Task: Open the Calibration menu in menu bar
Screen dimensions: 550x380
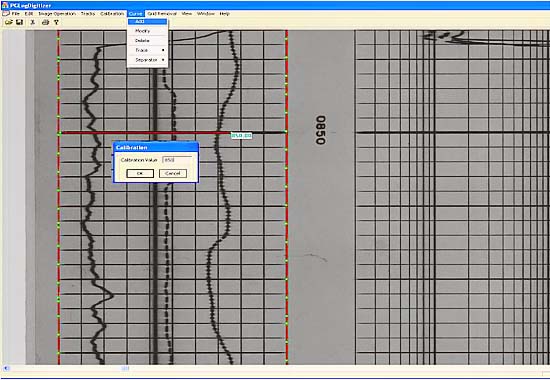Action: coord(112,14)
